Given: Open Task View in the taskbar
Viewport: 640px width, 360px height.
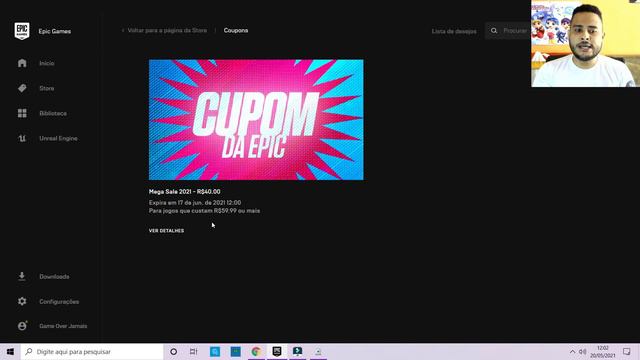Looking at the screenshot, I should pos(193,351).
